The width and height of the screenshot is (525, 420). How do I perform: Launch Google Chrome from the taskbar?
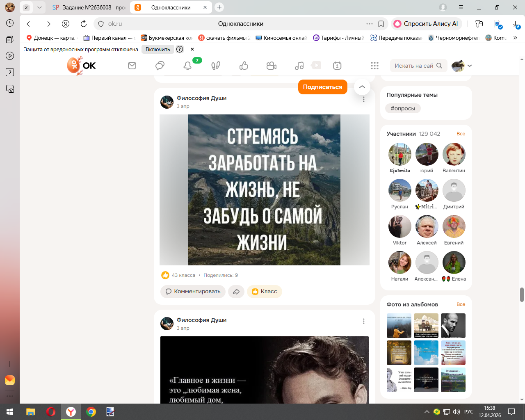click(x=91, y=412)
